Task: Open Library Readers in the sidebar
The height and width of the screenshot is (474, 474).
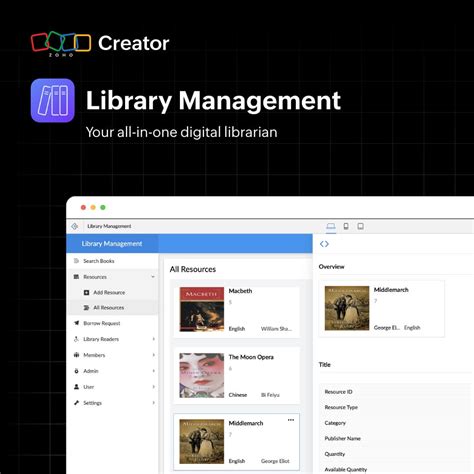Action: coord(113,339)
